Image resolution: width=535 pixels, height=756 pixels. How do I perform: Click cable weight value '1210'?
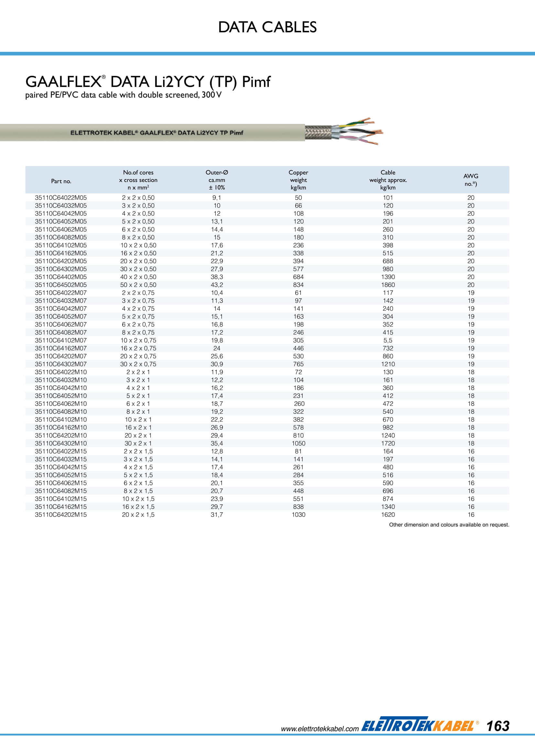[388, 364]
